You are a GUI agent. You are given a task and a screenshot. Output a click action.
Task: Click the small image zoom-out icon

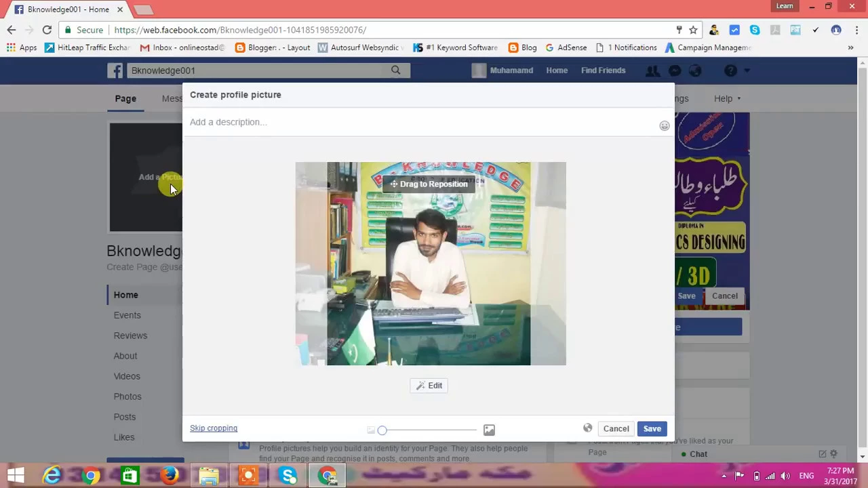pos(371,430)
